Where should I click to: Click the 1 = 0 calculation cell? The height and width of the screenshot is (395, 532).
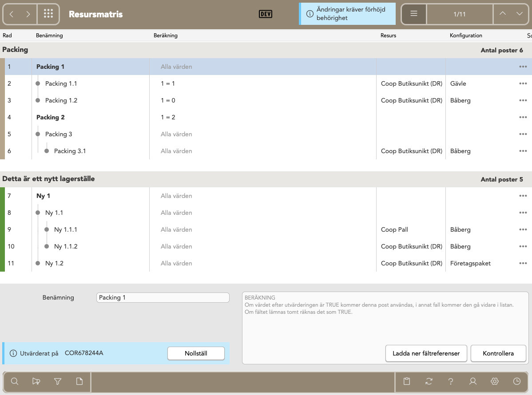168,100
